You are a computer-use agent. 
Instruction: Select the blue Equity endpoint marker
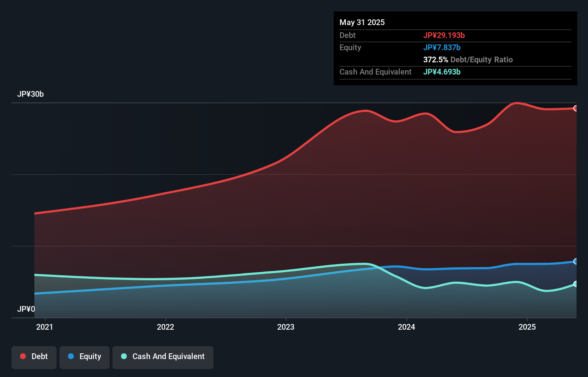pos(576,261)
